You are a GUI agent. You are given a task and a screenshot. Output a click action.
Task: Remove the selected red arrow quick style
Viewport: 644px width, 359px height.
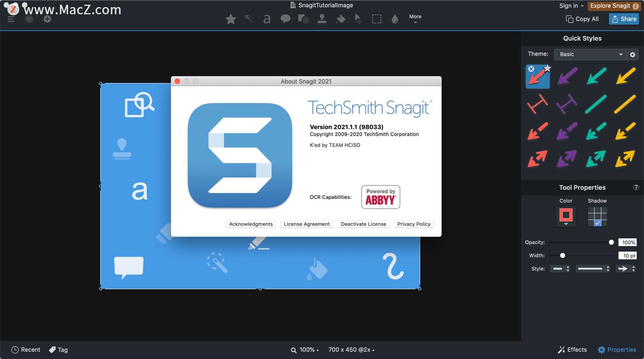[x=531, y=69]
